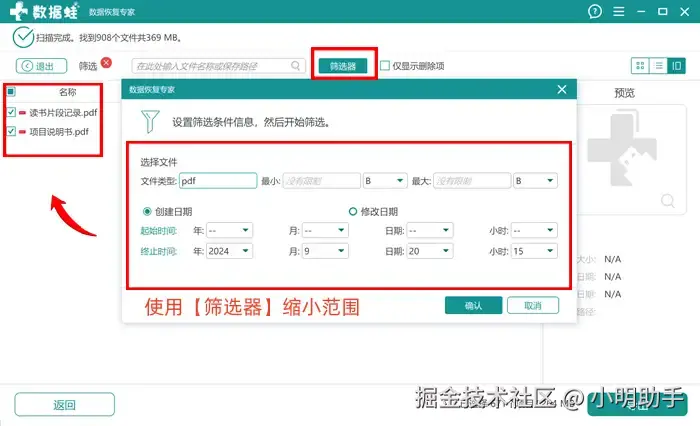Expand the start time month dropdown
The width and height of the screenshot is (700, 426).
click(325, 230)
